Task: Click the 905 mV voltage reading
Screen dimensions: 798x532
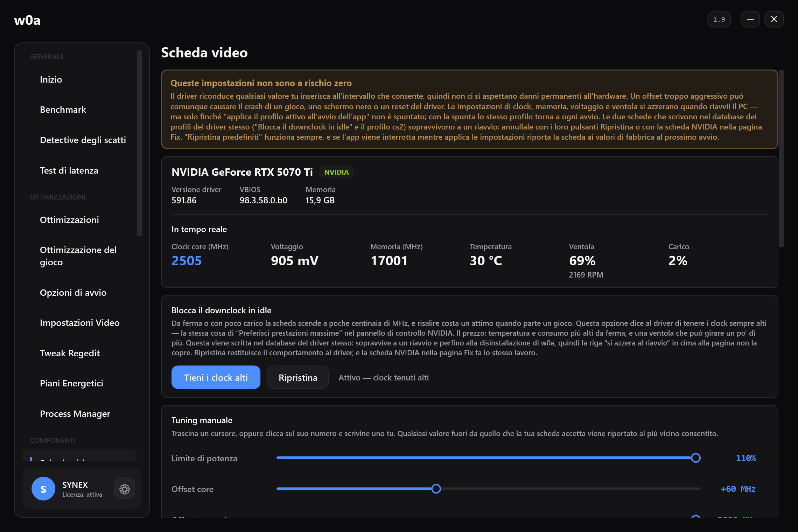Action: tap(294, 261)
